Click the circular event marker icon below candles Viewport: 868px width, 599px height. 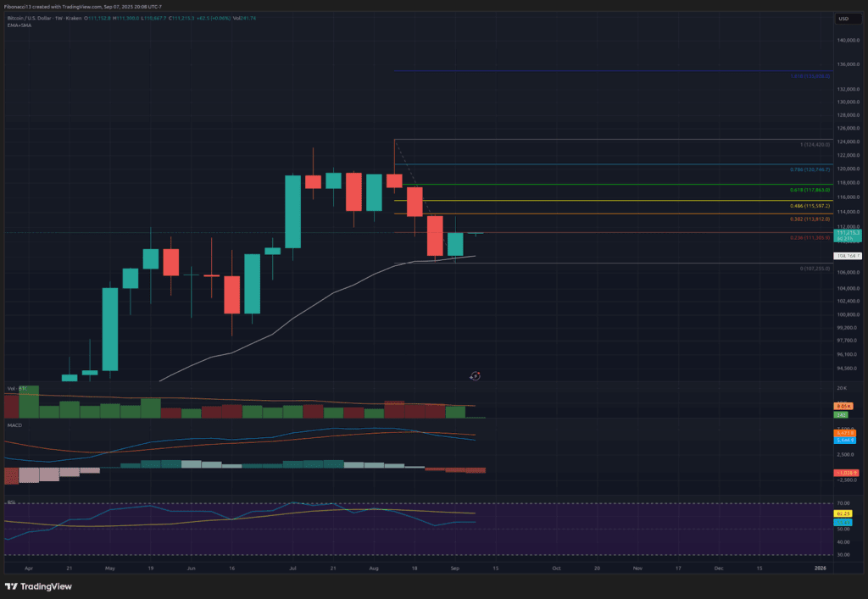coord(476,375)
